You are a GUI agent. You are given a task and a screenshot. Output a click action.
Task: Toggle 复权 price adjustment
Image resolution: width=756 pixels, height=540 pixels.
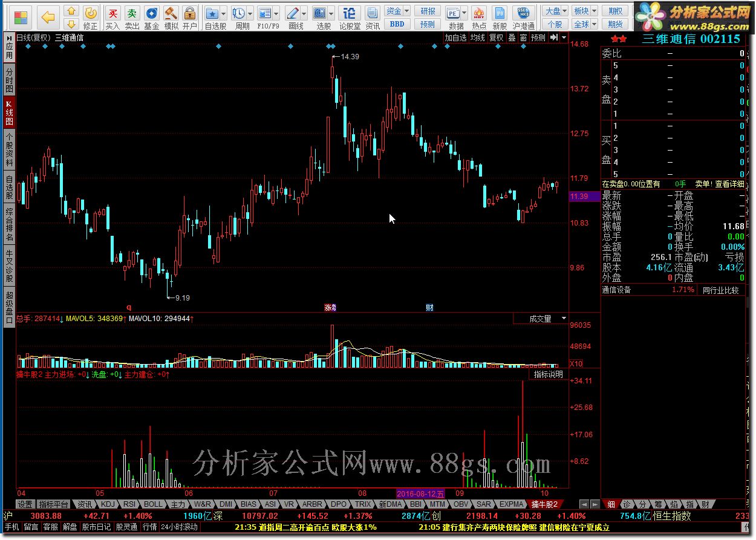pos(497,37)
